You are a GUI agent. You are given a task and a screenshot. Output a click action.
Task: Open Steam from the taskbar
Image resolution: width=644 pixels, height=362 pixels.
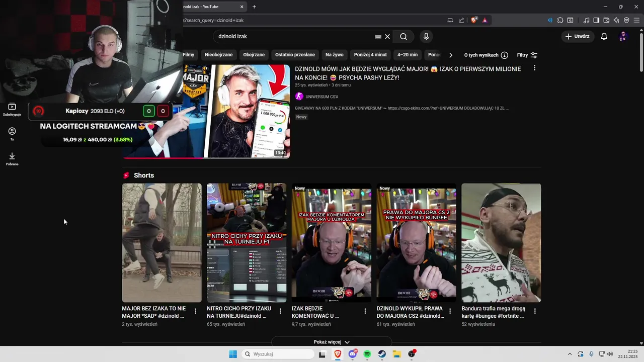pos(382,354)
